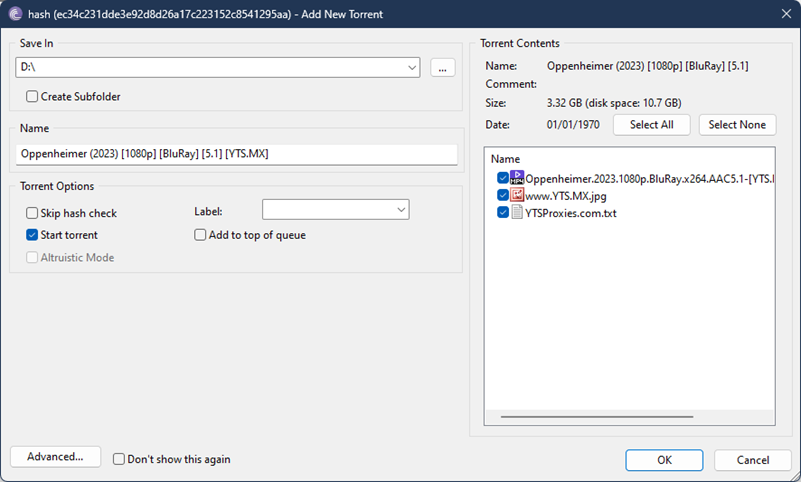Untick the YTSProxies.com.txt file checkbox

pos(503,212)
